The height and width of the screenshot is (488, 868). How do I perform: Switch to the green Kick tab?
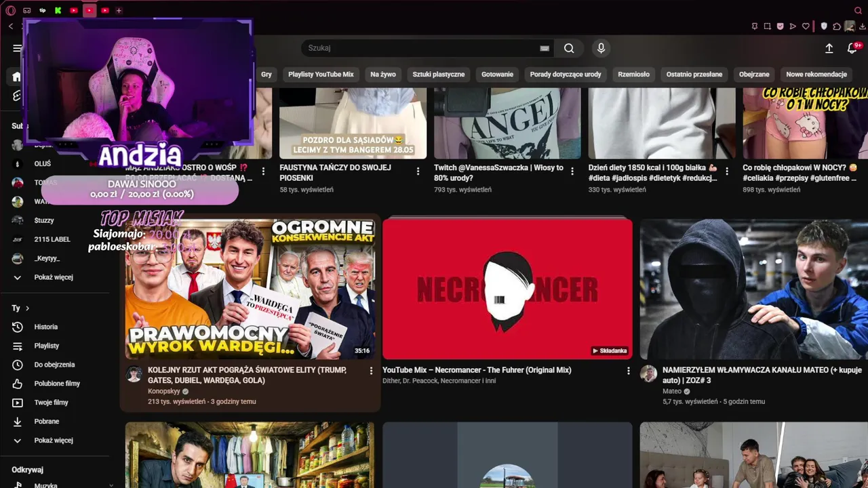pos(58,10)
